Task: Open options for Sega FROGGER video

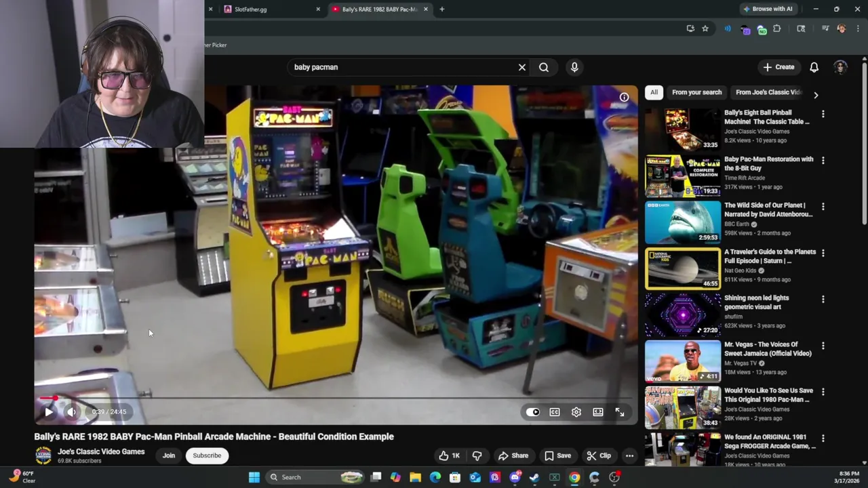Action: click(823, 439)
